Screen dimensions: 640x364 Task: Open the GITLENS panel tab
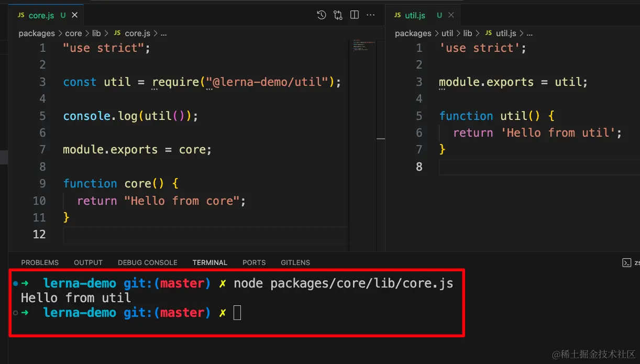[x=295, y=262]
